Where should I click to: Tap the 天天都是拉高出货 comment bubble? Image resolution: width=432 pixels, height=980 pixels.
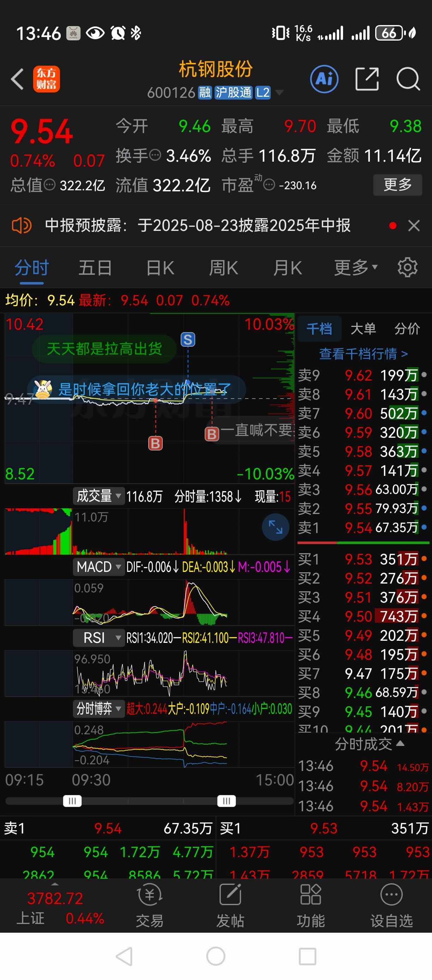[104, 348]
